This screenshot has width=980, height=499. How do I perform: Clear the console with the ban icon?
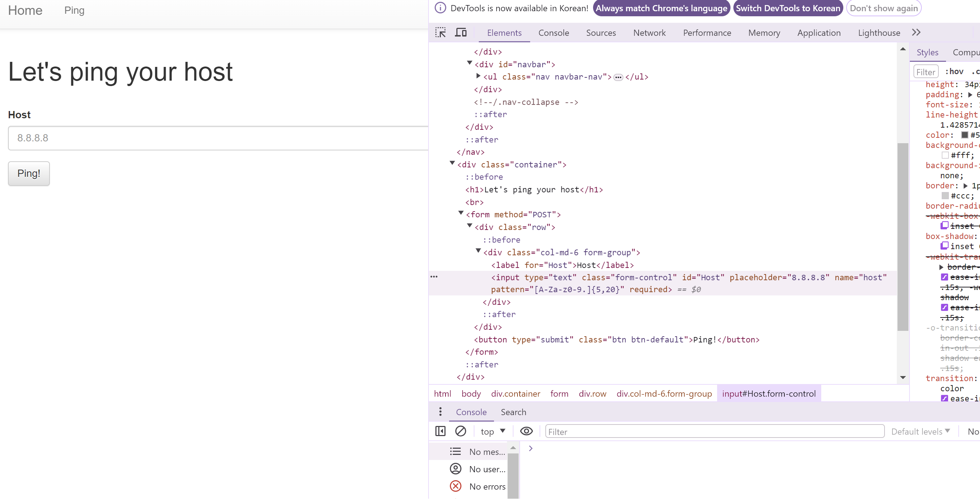(460, 431)
